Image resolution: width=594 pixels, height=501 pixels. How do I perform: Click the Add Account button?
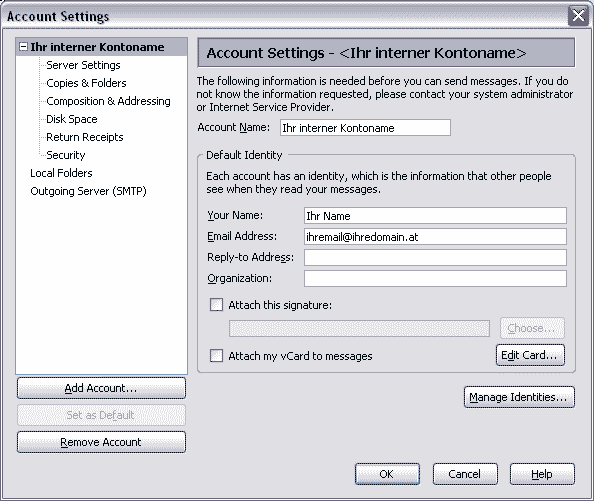tap(101, 388)
